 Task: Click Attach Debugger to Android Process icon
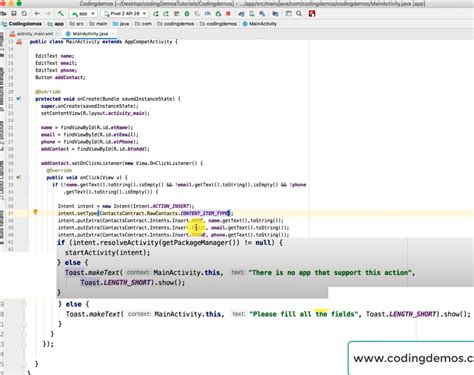point(218,14)
